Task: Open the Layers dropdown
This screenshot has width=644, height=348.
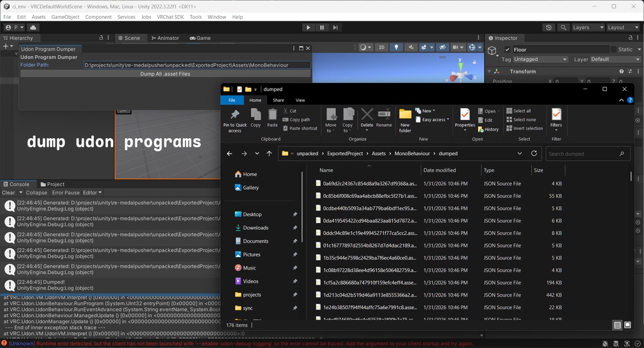Action: 588,28
